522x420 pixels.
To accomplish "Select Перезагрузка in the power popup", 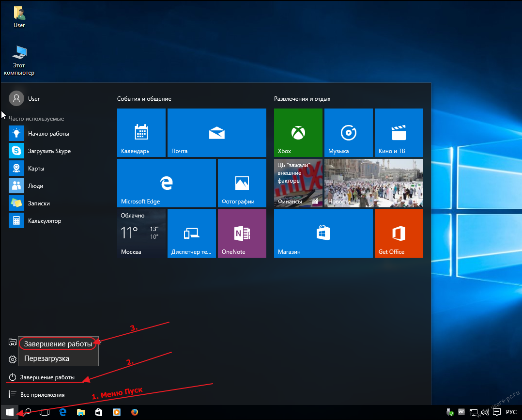I will click(x=58, y=358).
